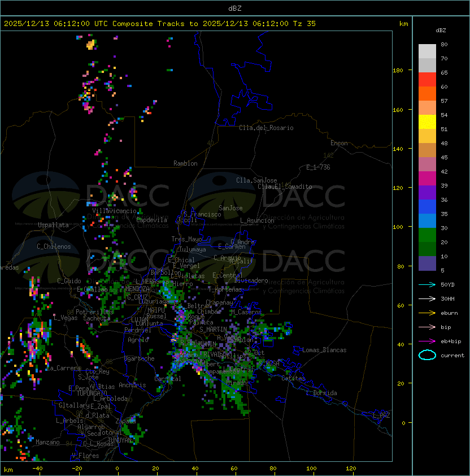Pick the lightest gray swatch atop the scale
This screenshot has width=470, height=476.
pos(427,51)
